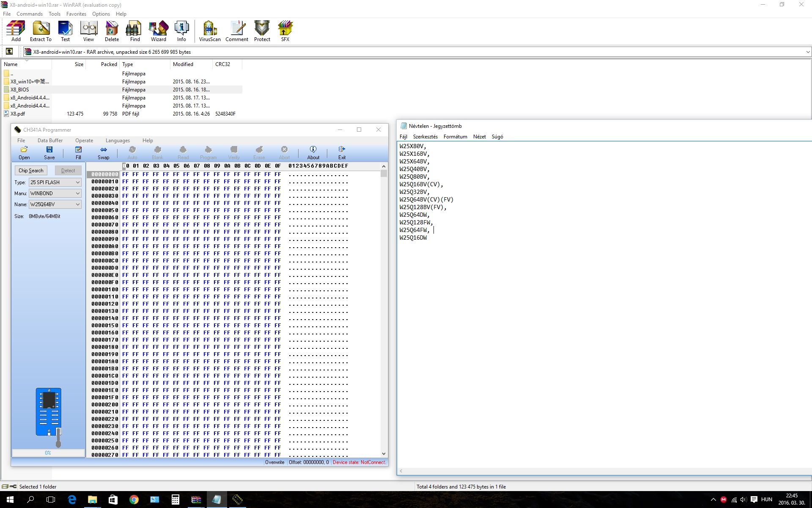Open File Explorer from the taskbar

point(93,500)
